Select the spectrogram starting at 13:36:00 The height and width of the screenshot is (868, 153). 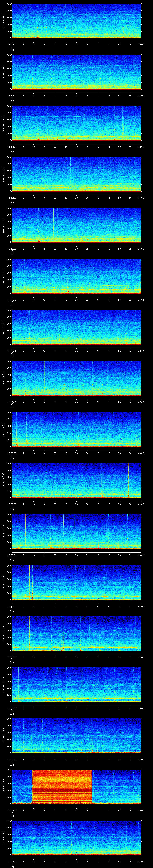pyautogui.click(x=77, y=378)
